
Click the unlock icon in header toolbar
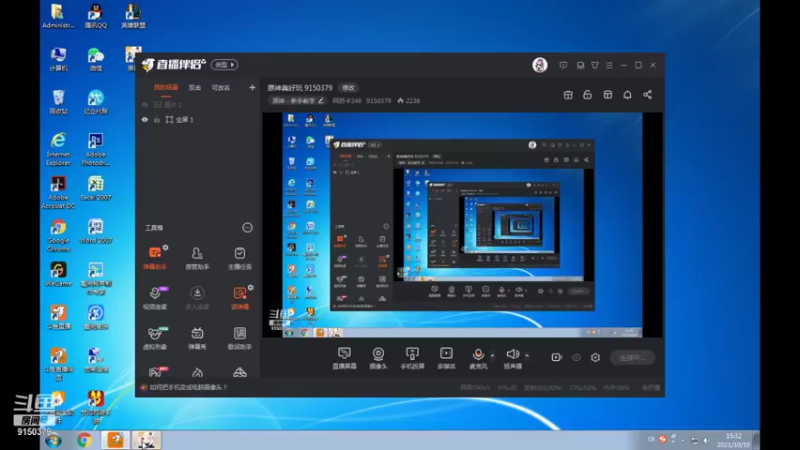click(x=588, y=95)
